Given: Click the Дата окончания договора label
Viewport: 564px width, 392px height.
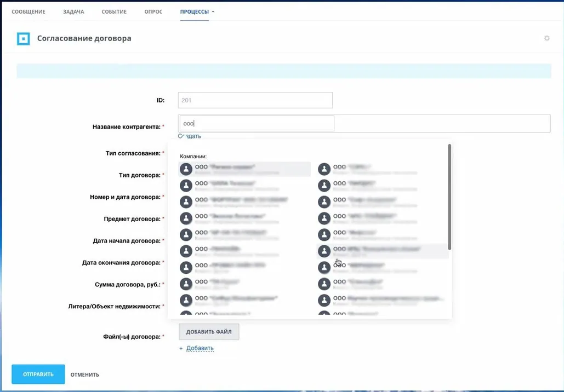Looking at the screenshot, I should (121, 263).
